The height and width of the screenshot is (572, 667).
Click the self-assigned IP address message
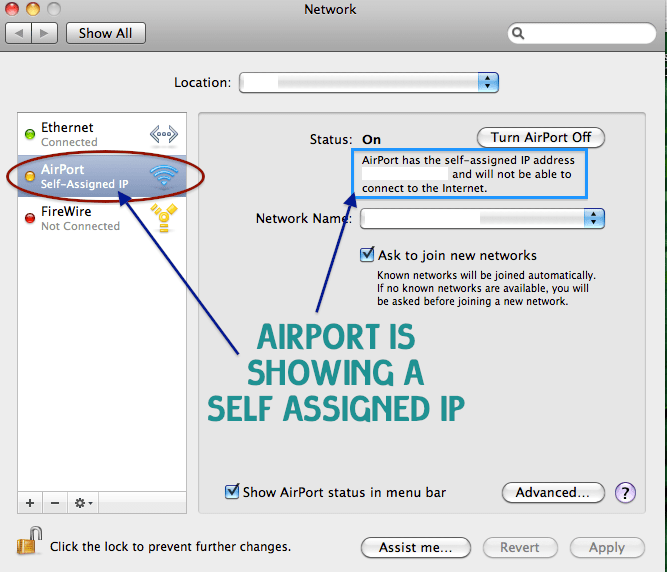tap(470, 174)
